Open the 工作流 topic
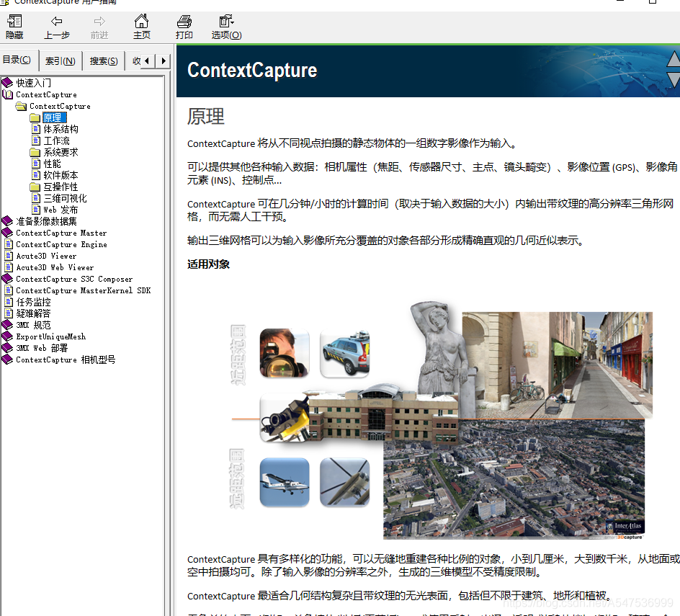The width and height of the screenshot is (680, 616). (56, 140)
